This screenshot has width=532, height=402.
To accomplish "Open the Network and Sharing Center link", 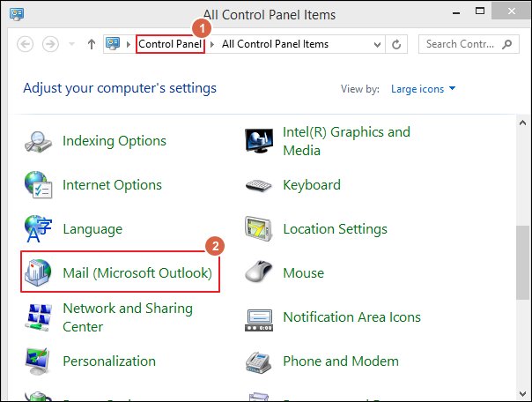I will [x=128, y=317].
